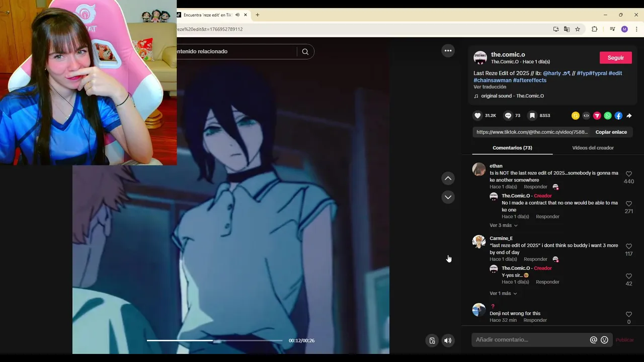Mute the tab with the tab audio icon
Image resolution: width=644 pixels, height=362 pixels.
[x=237, y=15]
